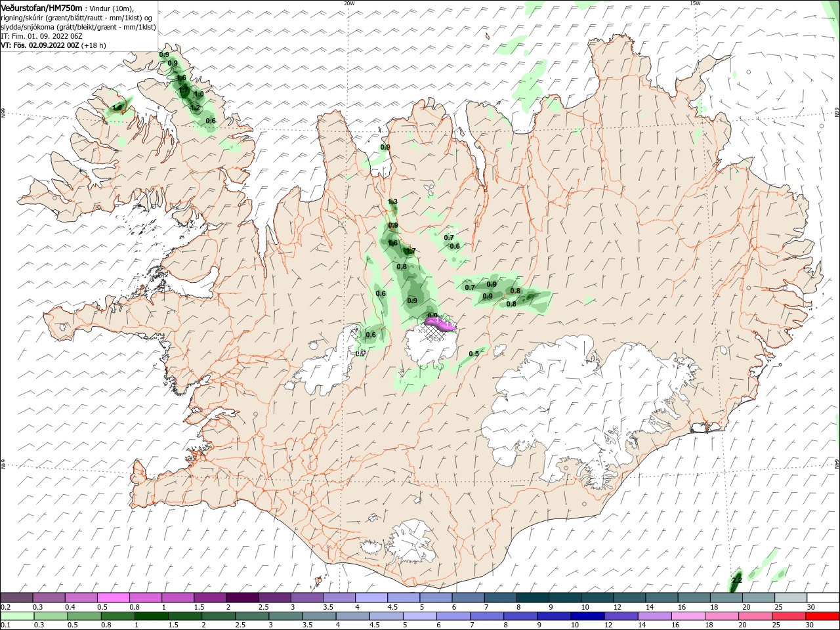Click the '0.1' label in the bottom legend
The width and height of the screenshot is (840, 630).
(x=5, y=625)
